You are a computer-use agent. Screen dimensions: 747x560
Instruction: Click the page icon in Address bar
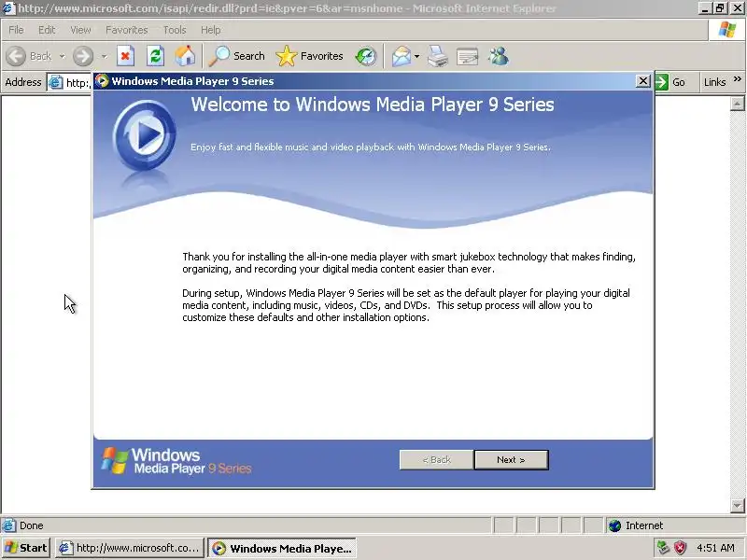tap(56, 82)
